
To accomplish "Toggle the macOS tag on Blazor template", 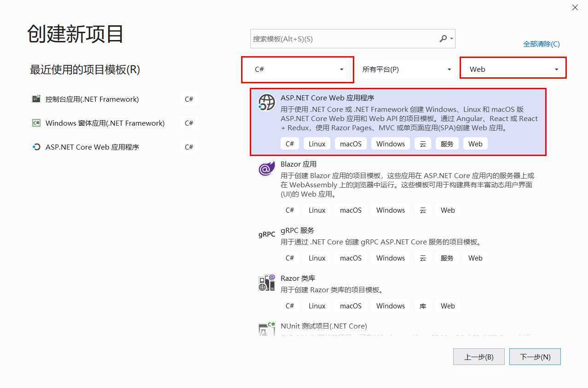I will (x=350, y=210).
